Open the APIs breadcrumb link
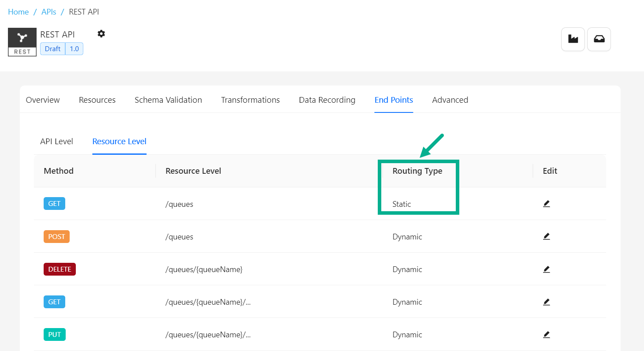644x351 pixels. pos(48,11)
